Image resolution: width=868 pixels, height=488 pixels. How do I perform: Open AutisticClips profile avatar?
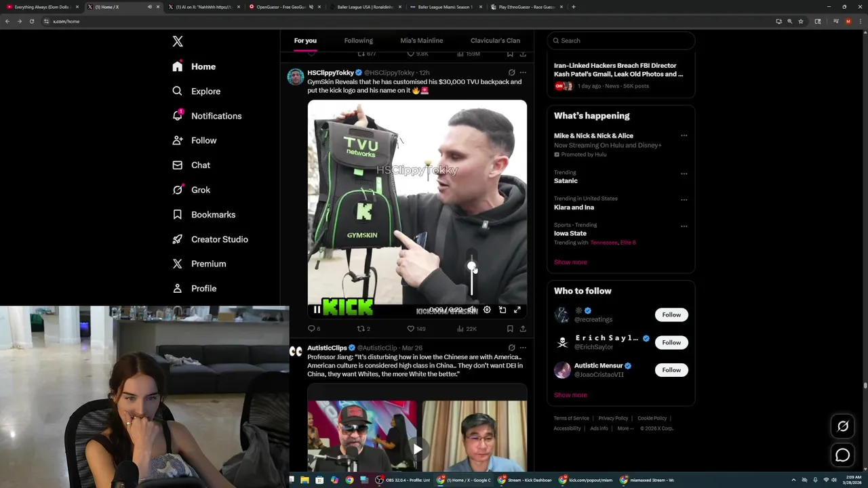(296, 351)
